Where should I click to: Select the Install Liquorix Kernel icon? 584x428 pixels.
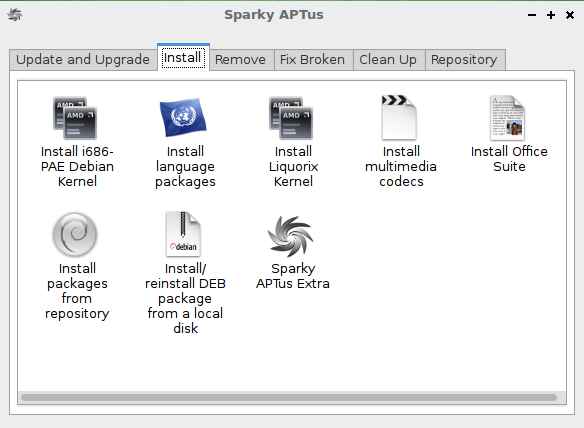click(x=291, y=118)
